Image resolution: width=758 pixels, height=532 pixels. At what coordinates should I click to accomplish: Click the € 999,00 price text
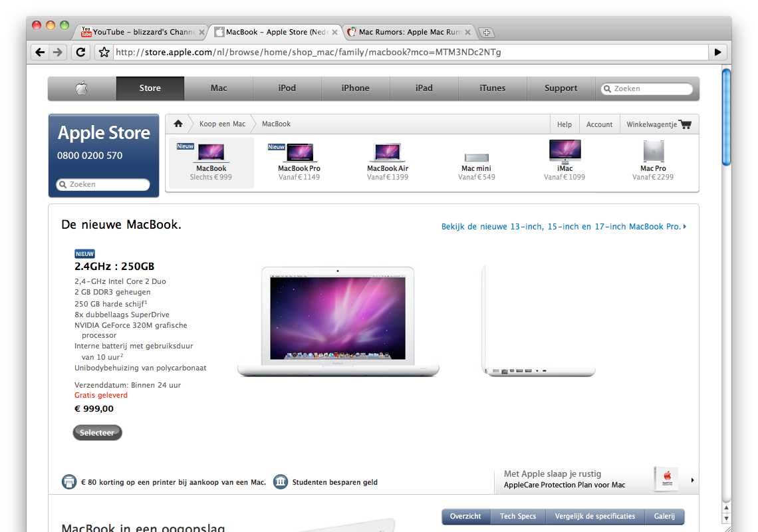pos(94,409)
